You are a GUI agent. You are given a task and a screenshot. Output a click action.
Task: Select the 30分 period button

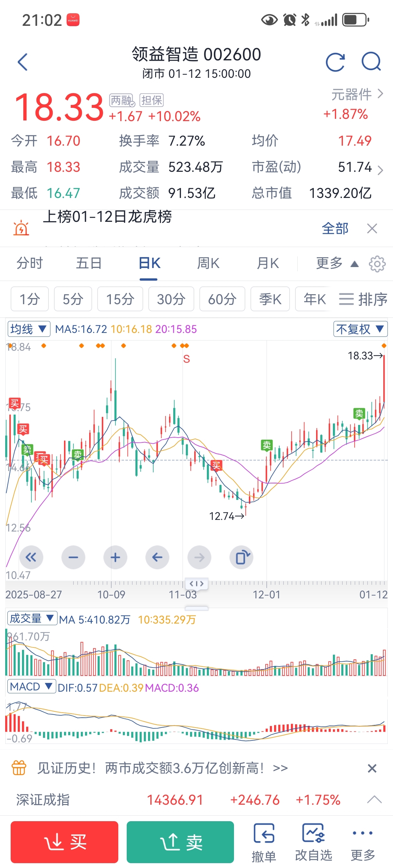point(171,299)
